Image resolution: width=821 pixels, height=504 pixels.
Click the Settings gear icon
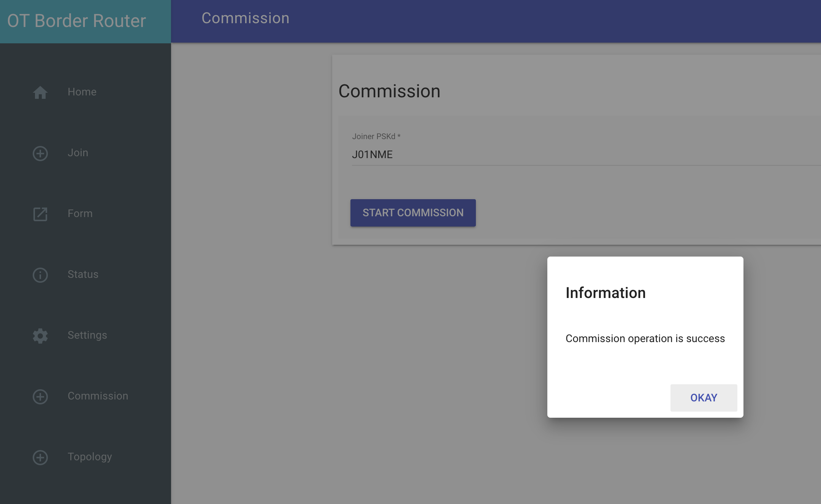(40, 336)
